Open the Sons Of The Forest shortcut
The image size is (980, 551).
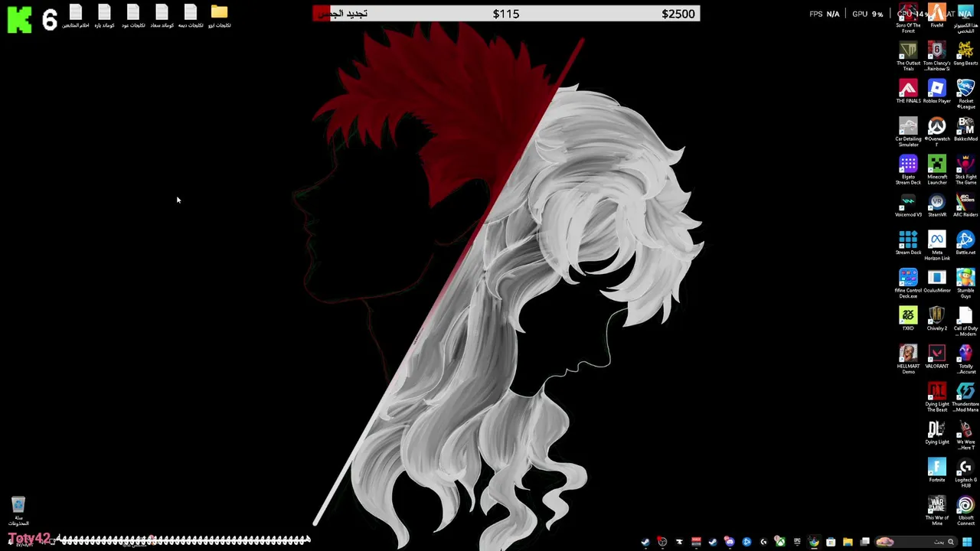[908, 19]
